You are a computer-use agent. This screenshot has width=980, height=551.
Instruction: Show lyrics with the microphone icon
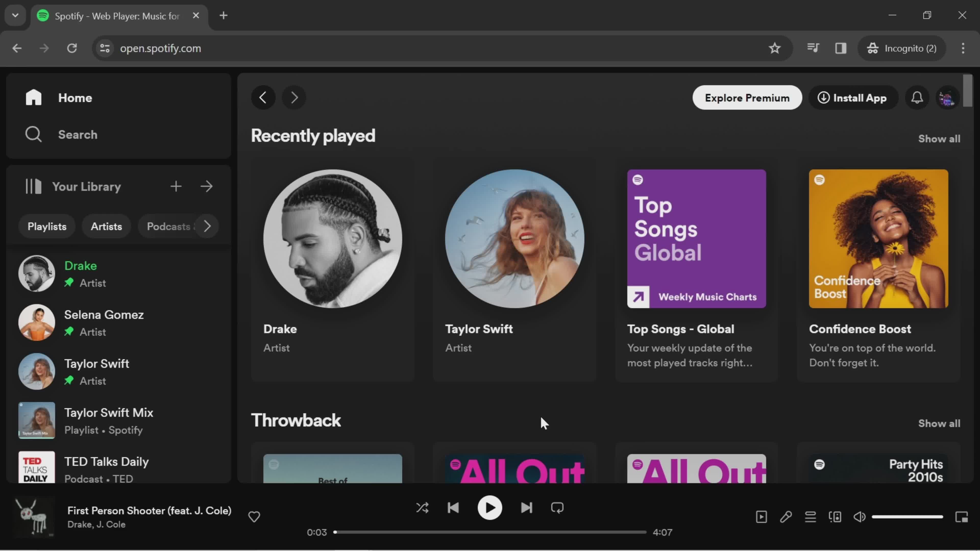(x=786, y=517)
